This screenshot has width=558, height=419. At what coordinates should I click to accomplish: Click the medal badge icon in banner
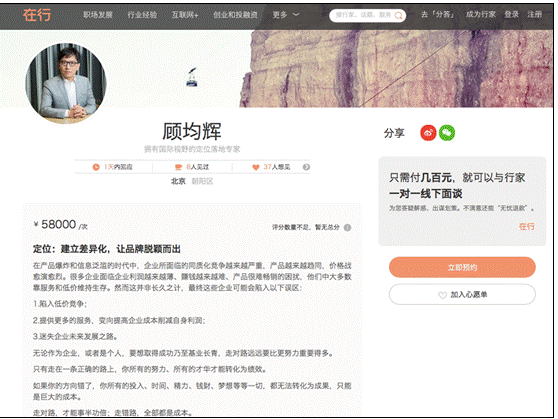pyautogui.click(x=191, y=77)
